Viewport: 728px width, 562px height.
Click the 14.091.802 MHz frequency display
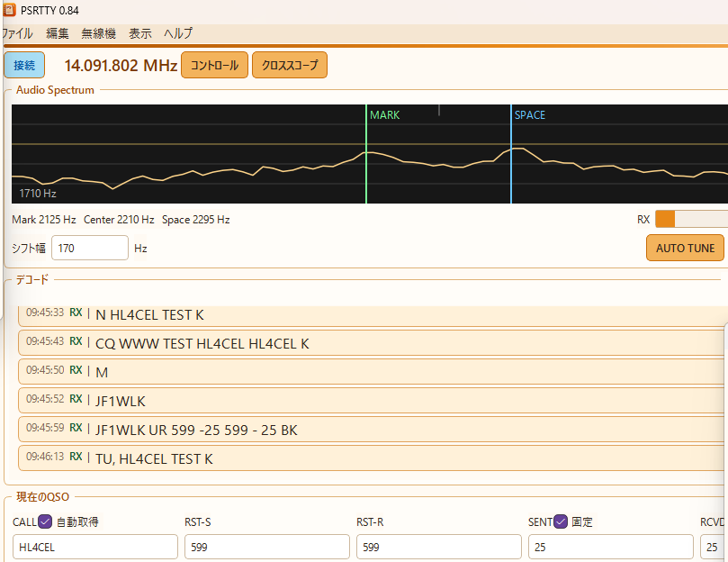[121, 66]
